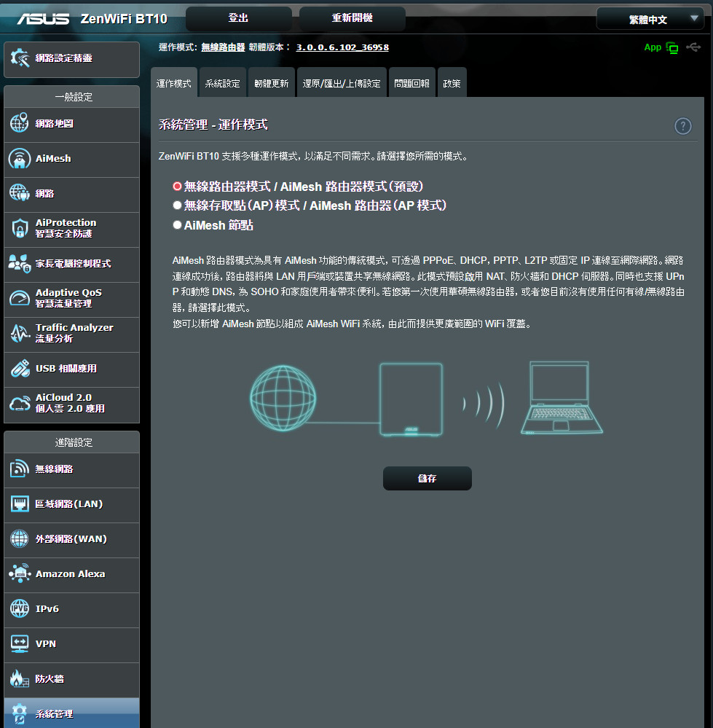
Task: Click the Adaptive QoS gauge icon
Action: [20, 298]
